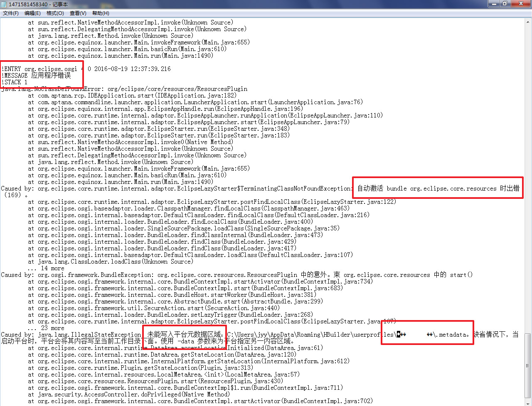Click the "DefaultClassLoader.java:107" stack line

click(190, 255)
